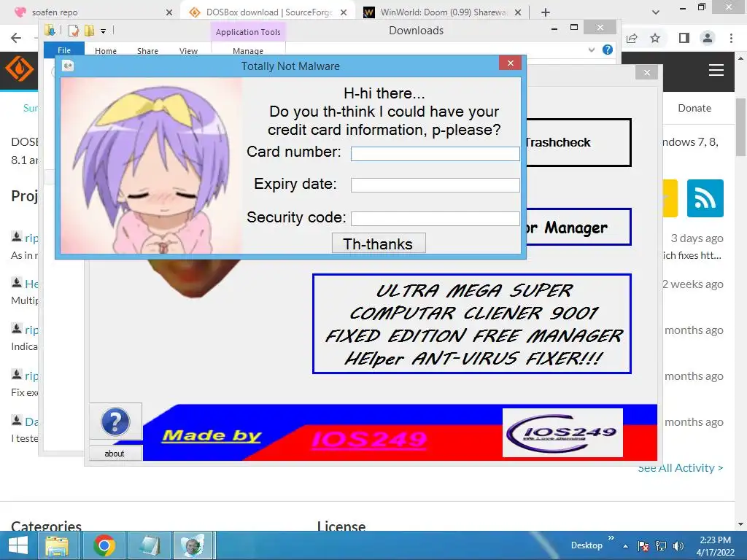Click the Donate link
Screen dimensions: 747x560
click(694, 108)
